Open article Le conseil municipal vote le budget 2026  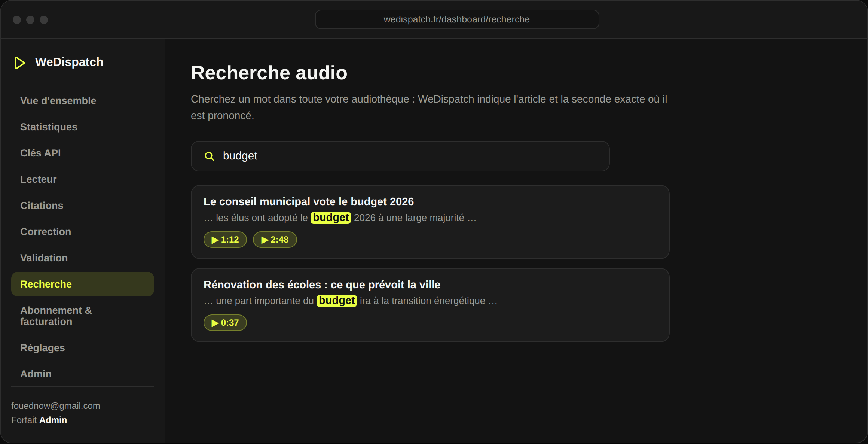coord(309,201)
